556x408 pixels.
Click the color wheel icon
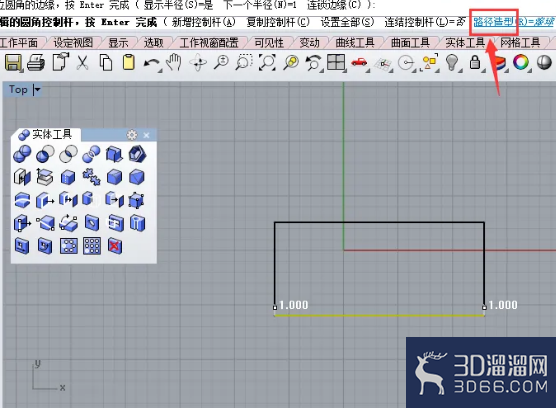point(521,62)
